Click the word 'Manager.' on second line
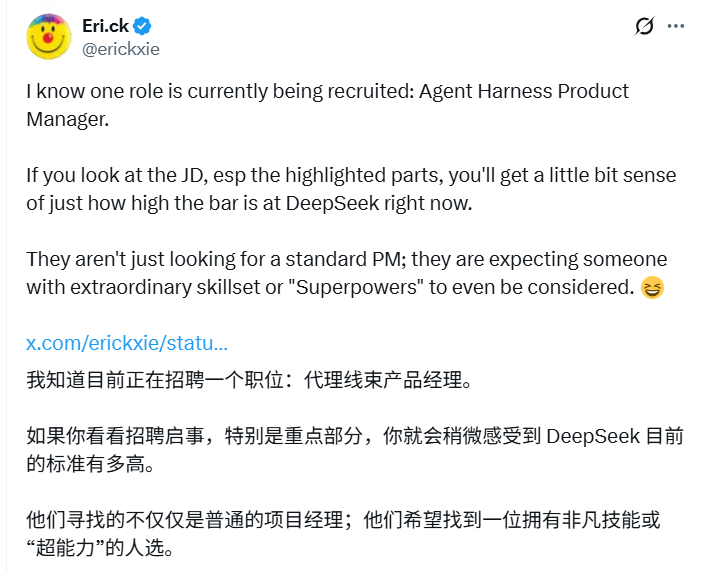Viewport: 703px width, 572px height. click(68, 120)
